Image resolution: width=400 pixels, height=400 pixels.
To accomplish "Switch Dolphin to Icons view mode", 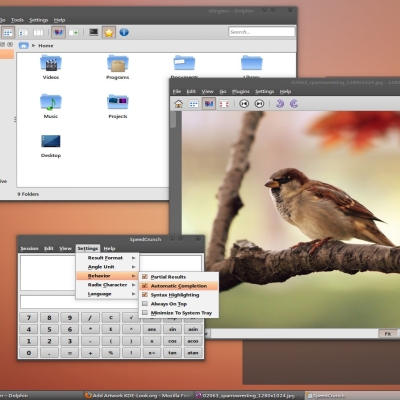I will [x=8, y=33].
